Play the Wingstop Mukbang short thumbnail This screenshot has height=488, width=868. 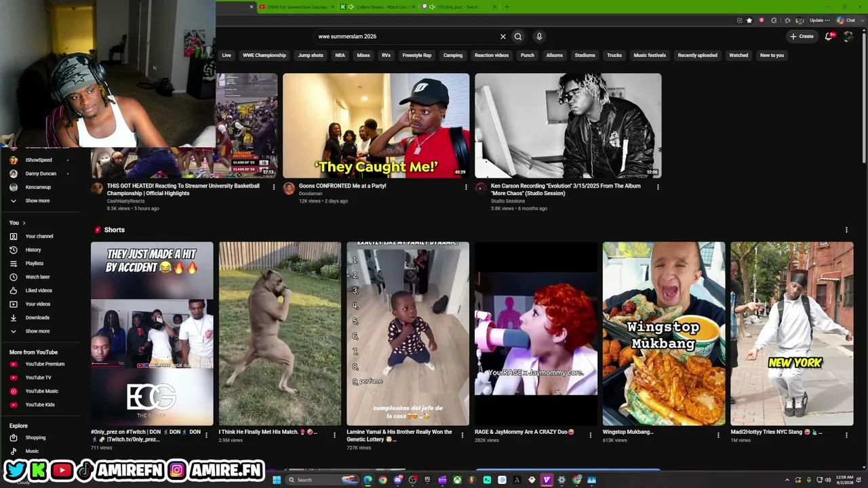coord(664,333)
